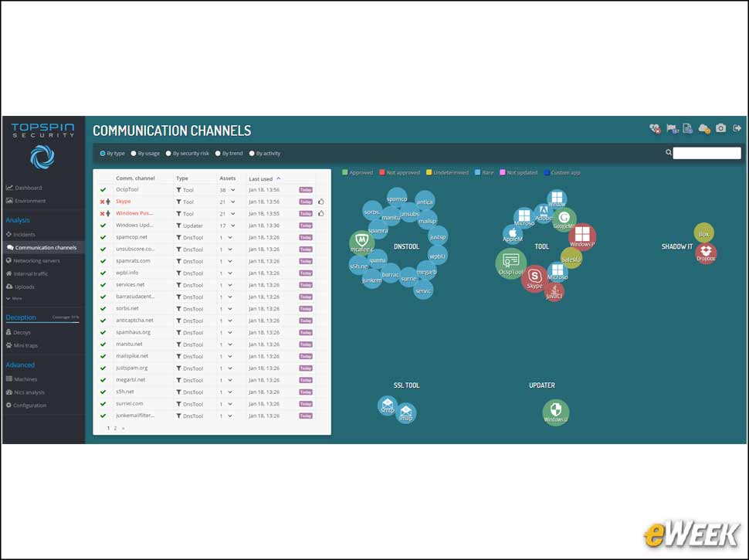Select the Windows Update shield bubble under Updater

tap(555, 412)
